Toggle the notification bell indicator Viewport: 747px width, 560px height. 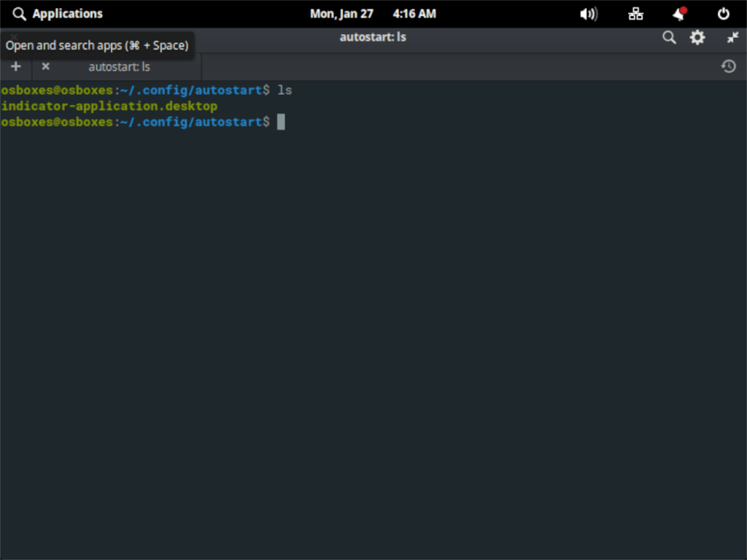click(x=678, y=13)
